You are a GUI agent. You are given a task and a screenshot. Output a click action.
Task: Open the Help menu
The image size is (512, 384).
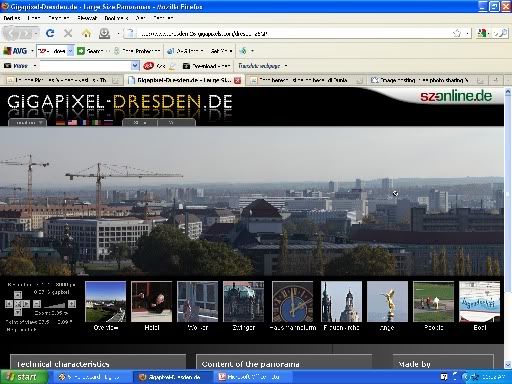pos(163,18)
